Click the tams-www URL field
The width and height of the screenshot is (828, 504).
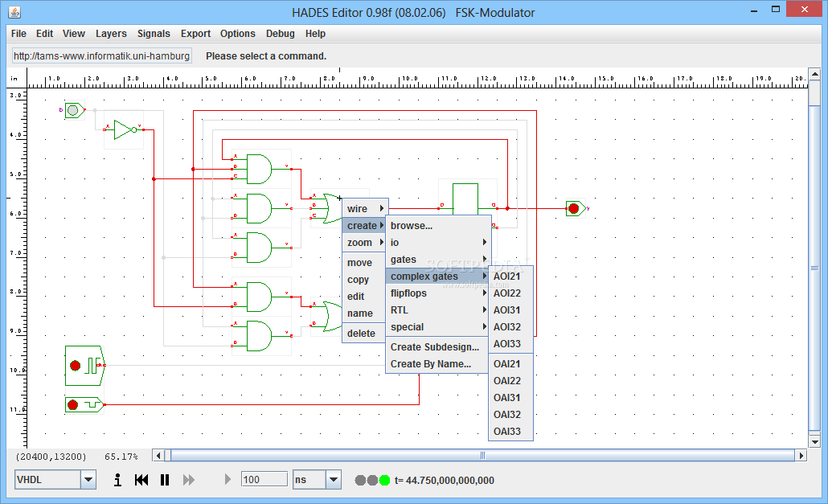click(102, 56)
